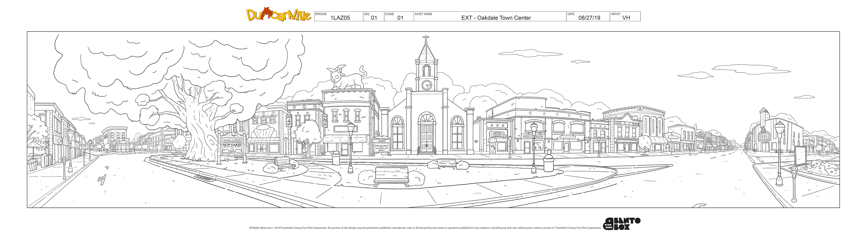Click the "ASSET NAME" field label
Image resolution: width=868 pixels, height=238 pixels.
[x=423, y=14]
